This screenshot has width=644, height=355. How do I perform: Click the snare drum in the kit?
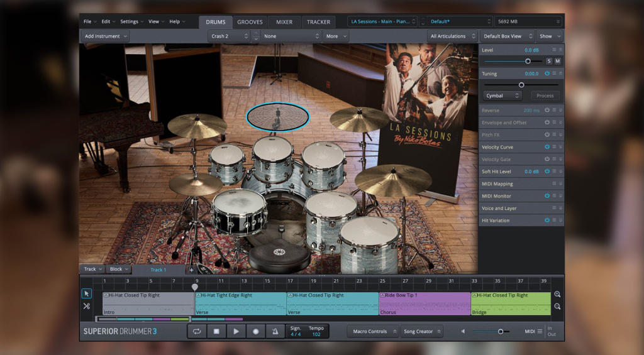pos(240,212)
